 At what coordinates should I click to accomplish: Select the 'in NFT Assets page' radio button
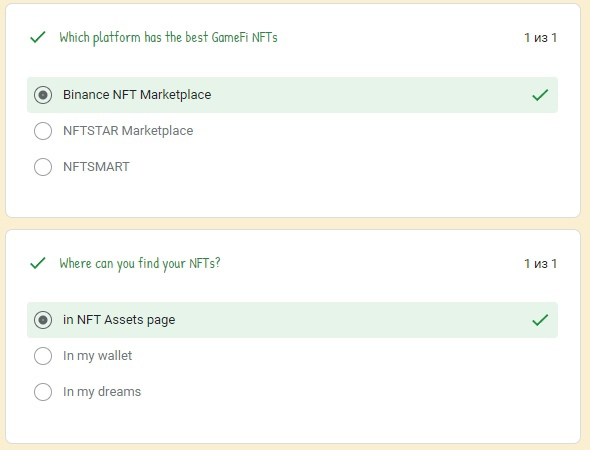43,320
